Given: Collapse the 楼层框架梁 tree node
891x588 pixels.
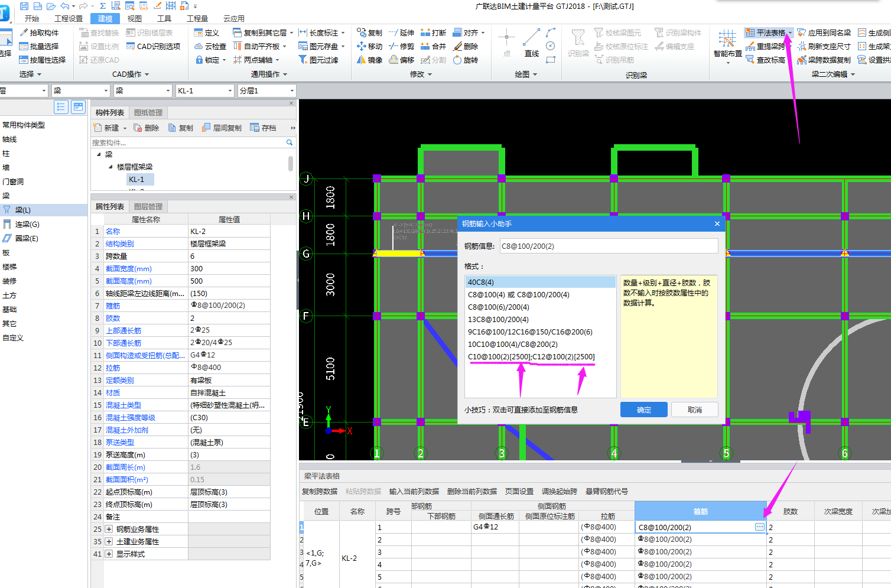Looking at the screenshot, I should pos(110,167).
